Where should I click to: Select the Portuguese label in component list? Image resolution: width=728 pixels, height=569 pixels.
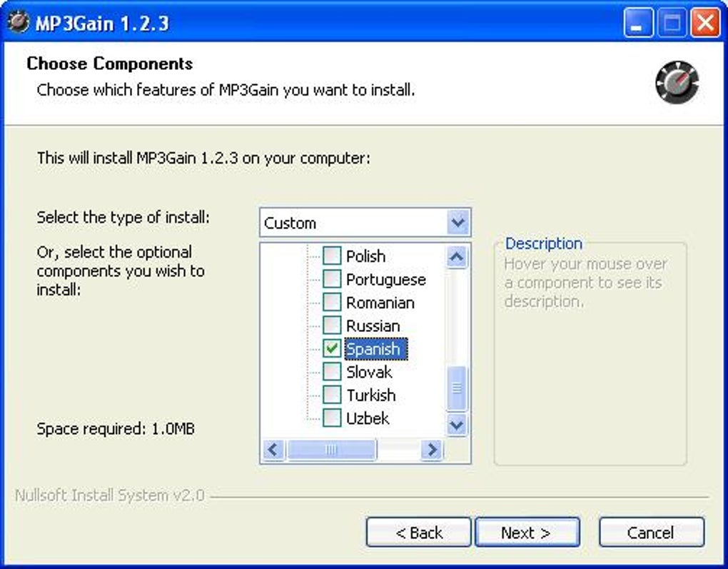coord(386,280)
